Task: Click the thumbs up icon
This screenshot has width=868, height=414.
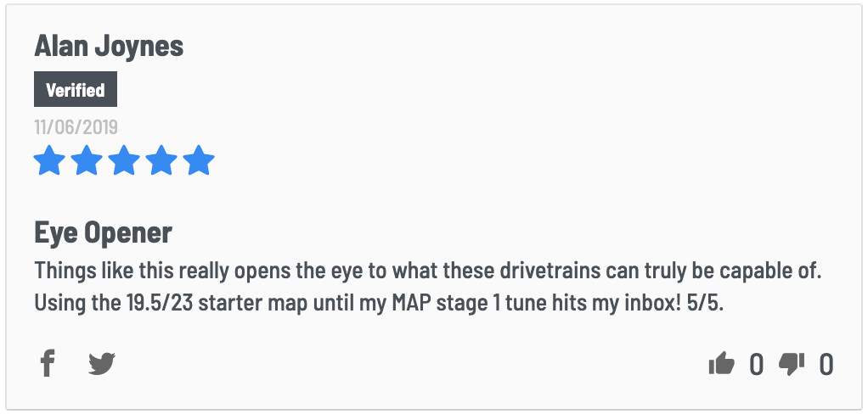Action: [722, 364]
